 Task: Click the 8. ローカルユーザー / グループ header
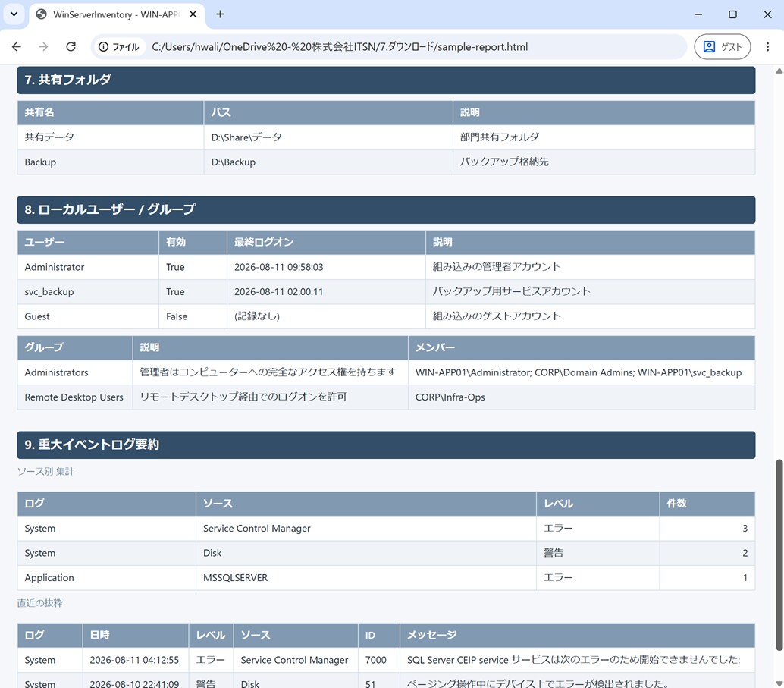pos(386,209)
